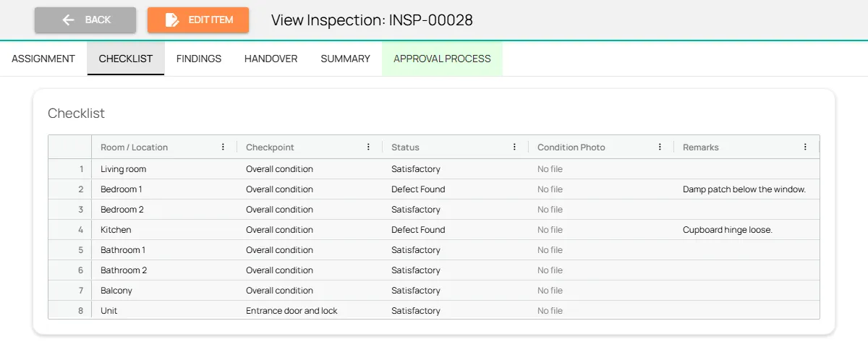Sort by Remarks column header
Viewport: 868px width, 347px height.
701,147
